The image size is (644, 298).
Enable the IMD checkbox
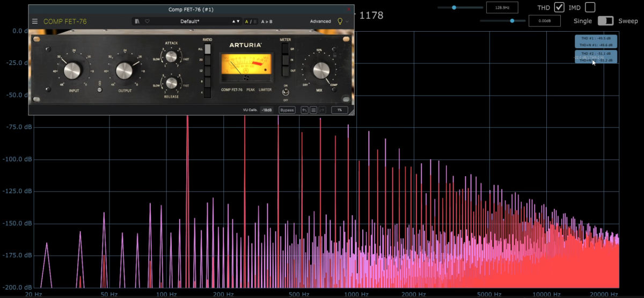click(x=590, y=7)
